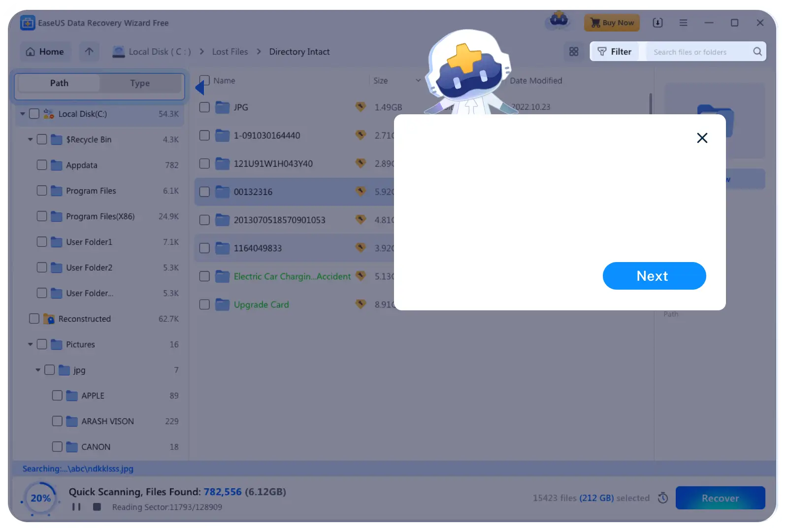Image resolution: width=788 pixels, height=532 pixels.
Task: Check the Program Files(X86) checkbox
Action: (x=42, y=216)
